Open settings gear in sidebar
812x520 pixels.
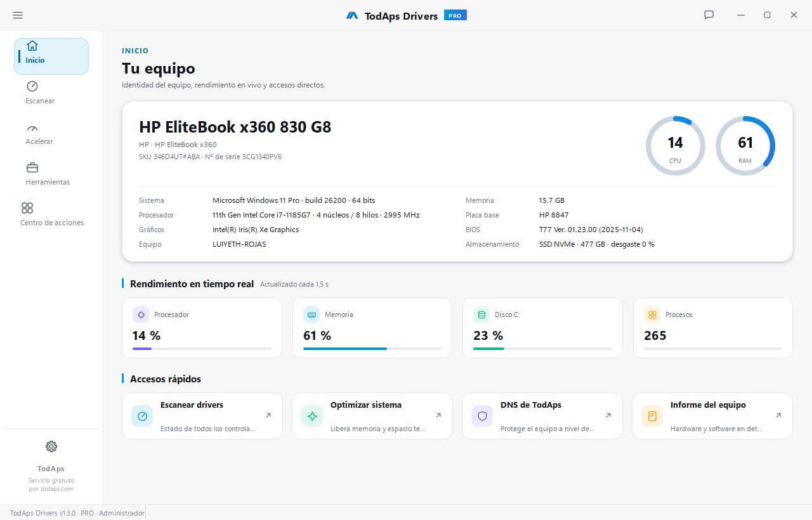pyautogui.click(x=51, y=446)
